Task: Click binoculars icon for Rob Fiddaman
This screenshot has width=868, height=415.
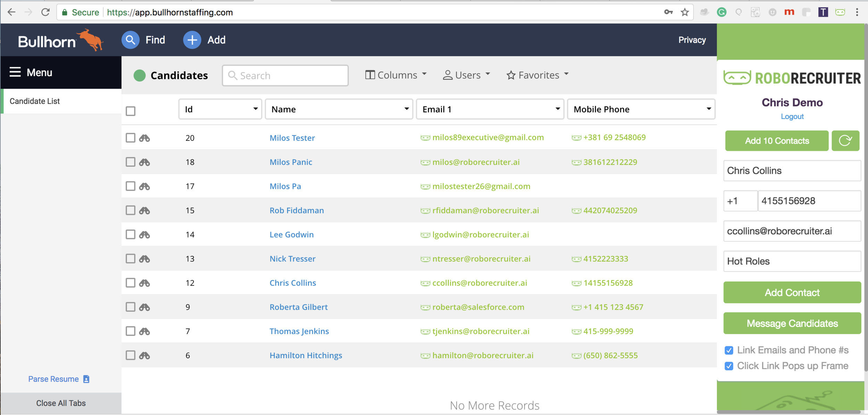Action: 144,210
